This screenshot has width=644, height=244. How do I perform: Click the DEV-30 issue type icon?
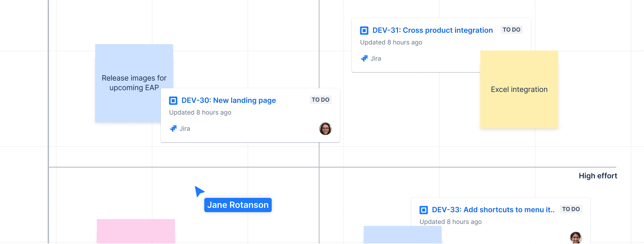(173, 100)
